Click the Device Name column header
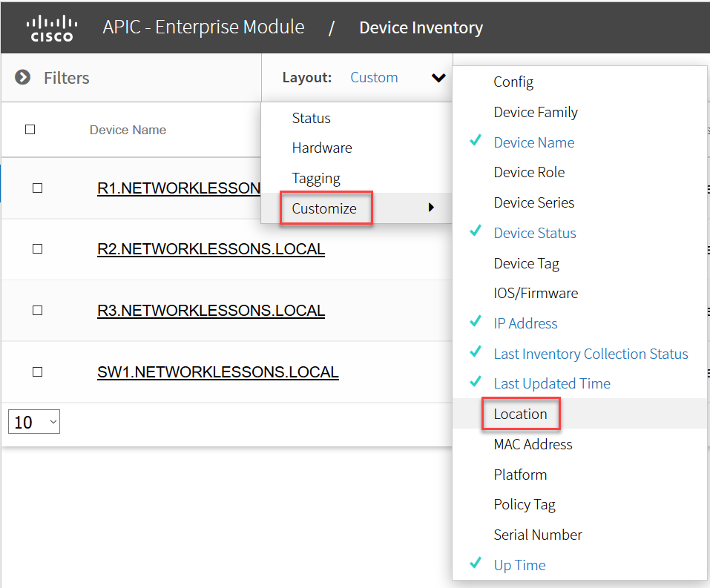 click(128, 130)
